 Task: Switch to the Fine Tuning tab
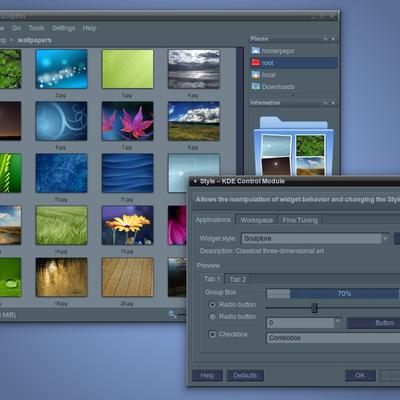(x=300, y=220)
